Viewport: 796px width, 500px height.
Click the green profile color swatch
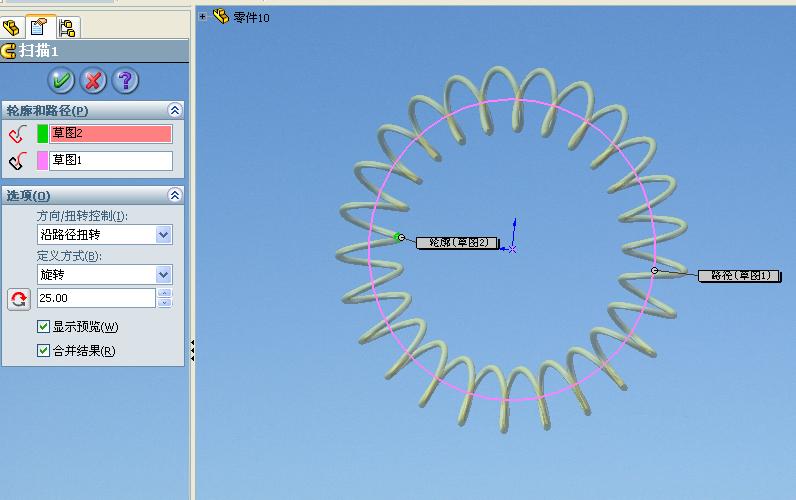click(x=43, y=134)
